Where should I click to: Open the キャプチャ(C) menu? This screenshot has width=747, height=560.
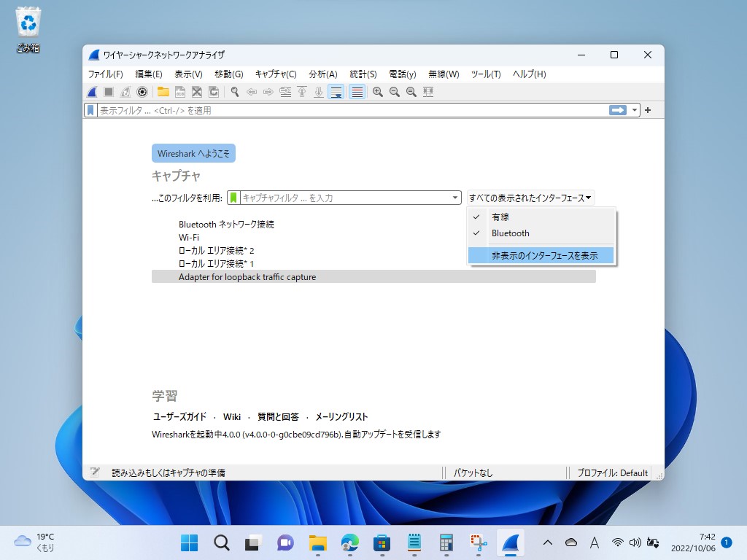tap(276, 74)
